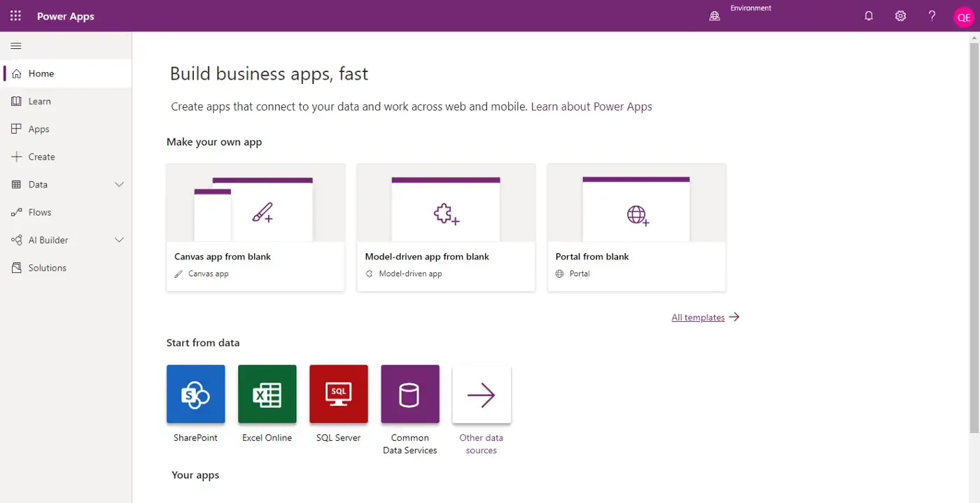Click the page vertical scrollbar
980x503 pixels.
tap(974, 238)
